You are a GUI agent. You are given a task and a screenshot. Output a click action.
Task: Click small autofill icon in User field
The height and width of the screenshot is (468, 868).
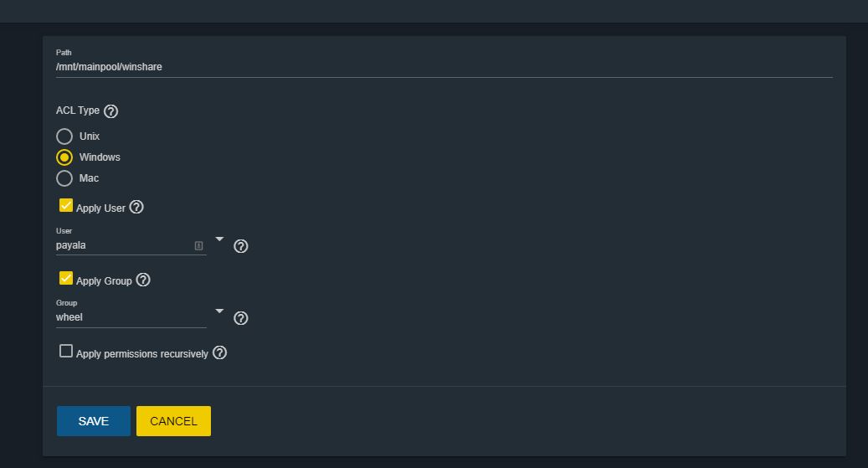(198, 246)
